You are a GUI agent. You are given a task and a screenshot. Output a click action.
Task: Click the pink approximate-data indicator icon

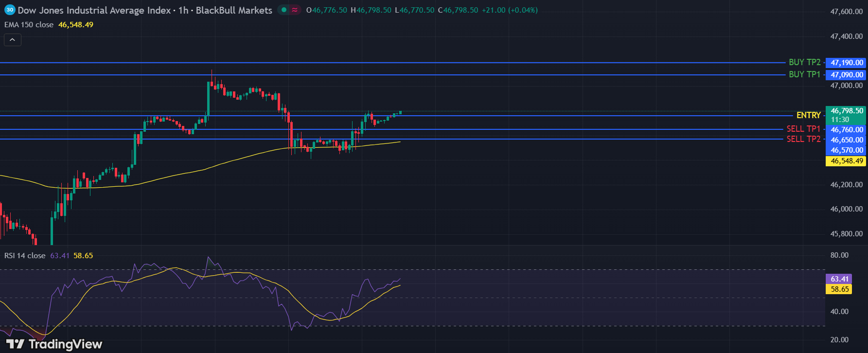click(295, 10)
